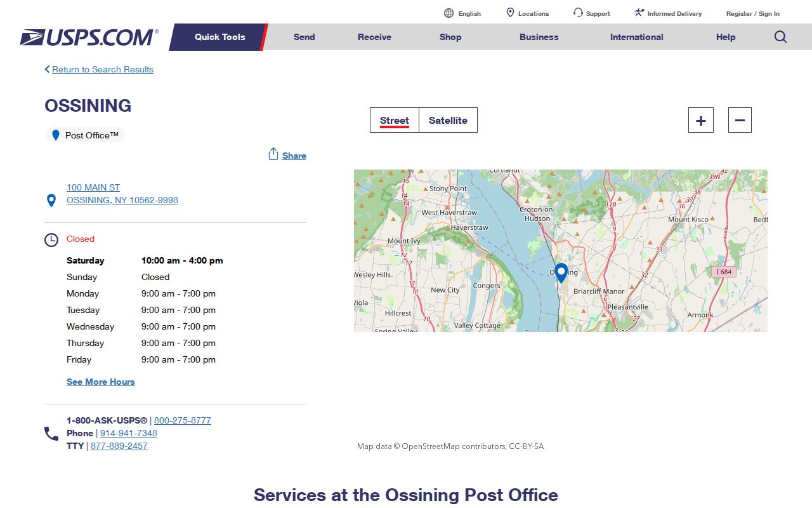The height and width of the screenshot is (508, 812).
Task: Open the Shop menu
Action: point(450,37)
